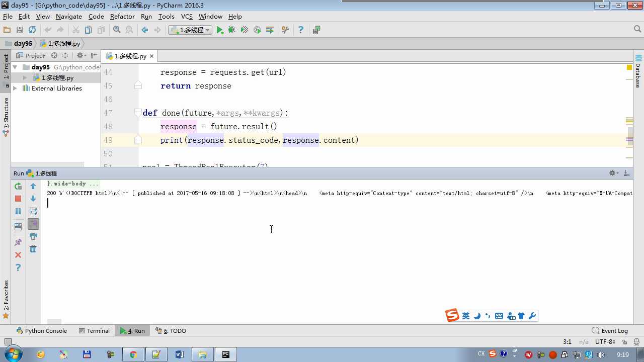Open the run configuration dropdown 1.多线程
The width and height of the screenshot is (644, 362).
coord(190,30)
